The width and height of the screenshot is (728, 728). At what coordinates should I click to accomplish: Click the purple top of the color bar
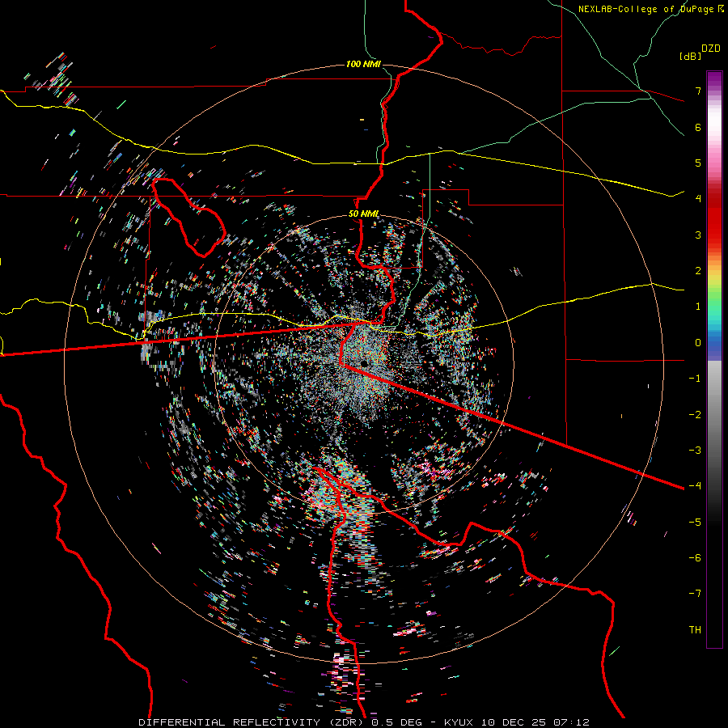(714, 79)
